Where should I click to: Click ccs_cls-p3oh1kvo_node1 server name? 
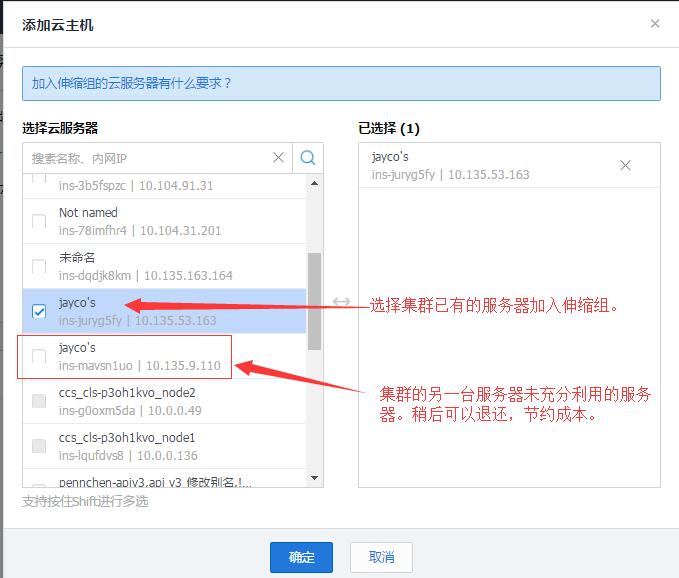127,438
